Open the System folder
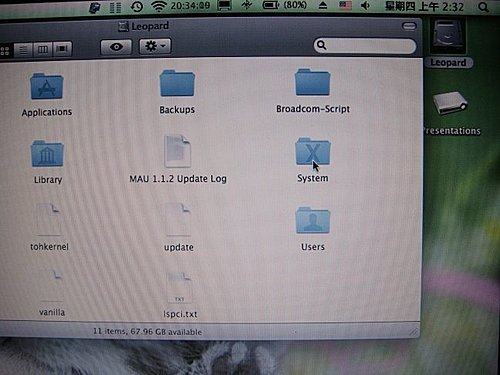The width and height of the screenshot is (500, 375). pos(313,152)
